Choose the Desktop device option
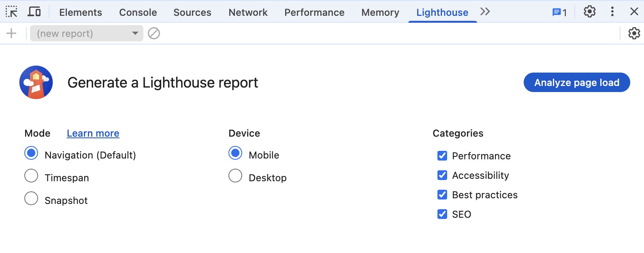 point(235,176)
